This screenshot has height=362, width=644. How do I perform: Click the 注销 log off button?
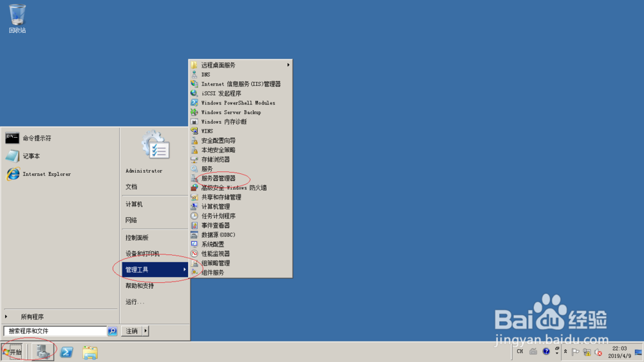coord(132,331)
